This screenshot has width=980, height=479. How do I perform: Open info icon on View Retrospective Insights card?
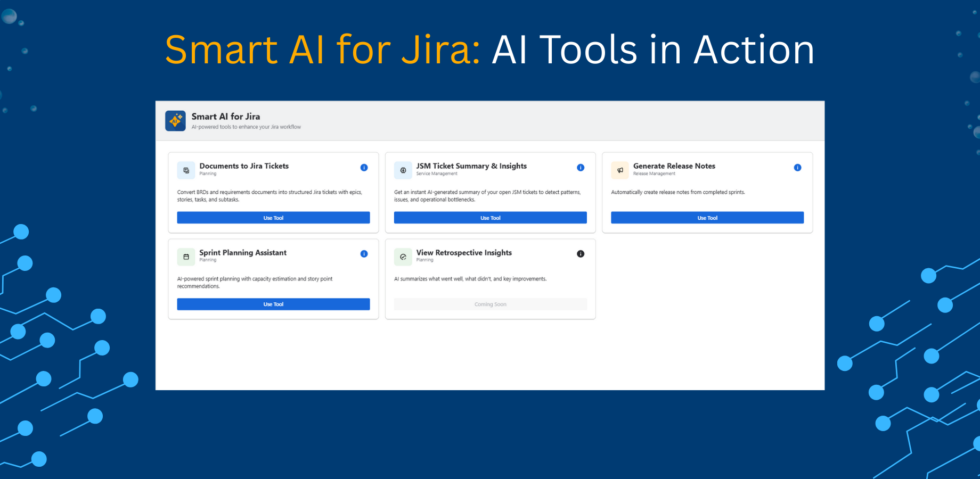point(581,254)
